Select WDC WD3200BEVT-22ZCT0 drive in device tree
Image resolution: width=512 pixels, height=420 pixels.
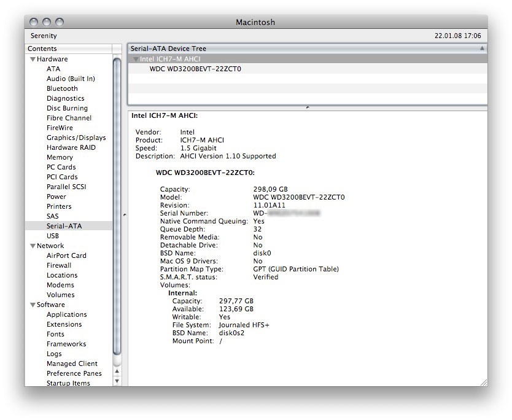point(195,69)
